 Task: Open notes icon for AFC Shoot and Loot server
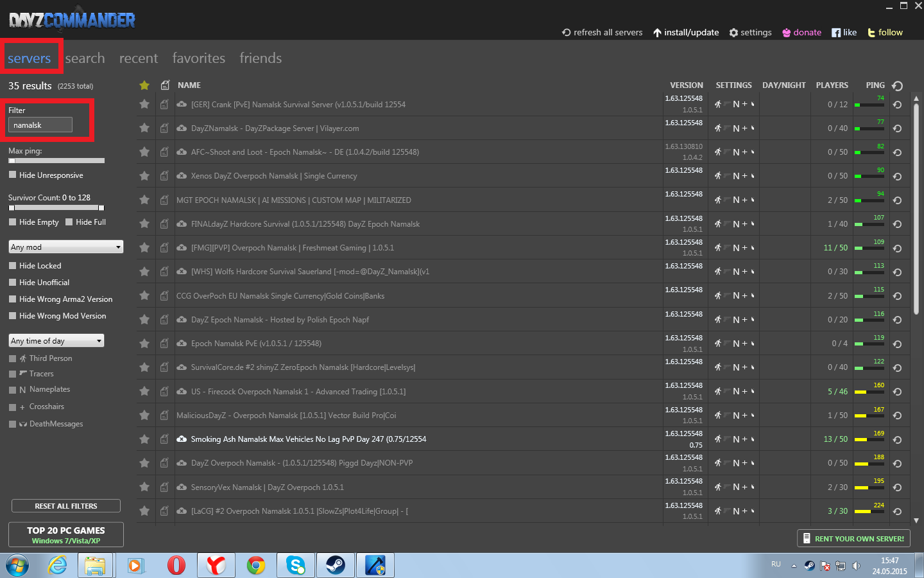[x=164, y=152]
